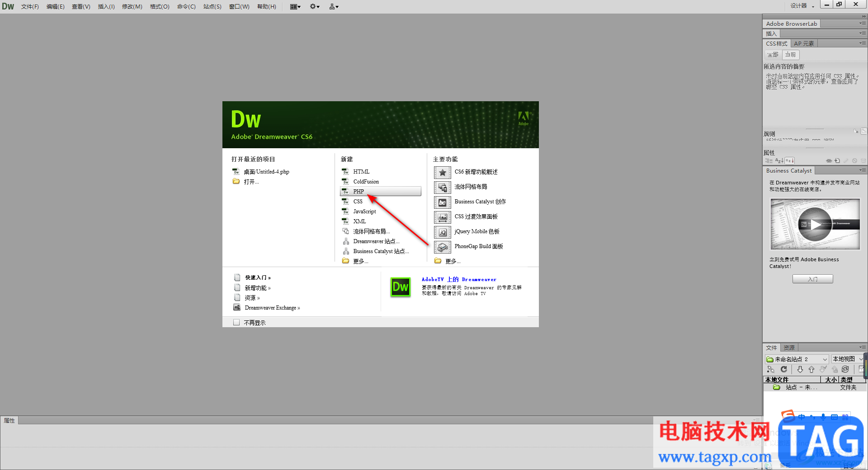
Task: Click the Get files down-arrow icon
Action: [x=800, y=369]
